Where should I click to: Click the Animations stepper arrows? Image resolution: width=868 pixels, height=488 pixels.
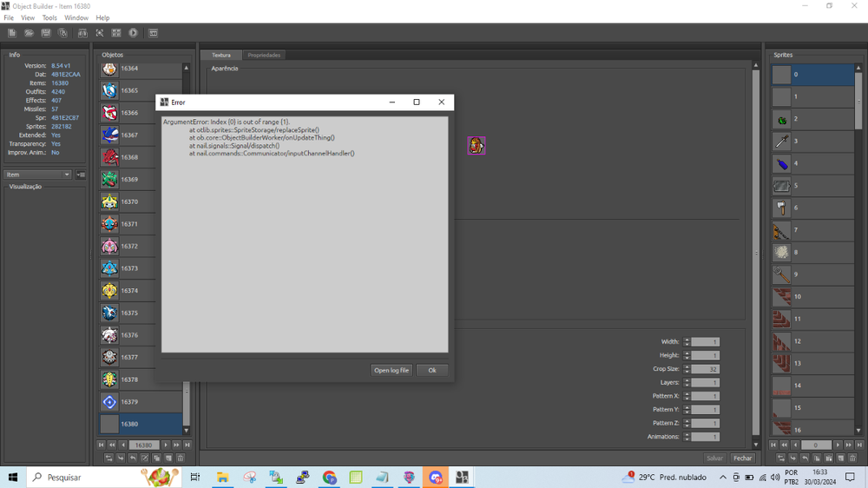[x=687, y=437]
